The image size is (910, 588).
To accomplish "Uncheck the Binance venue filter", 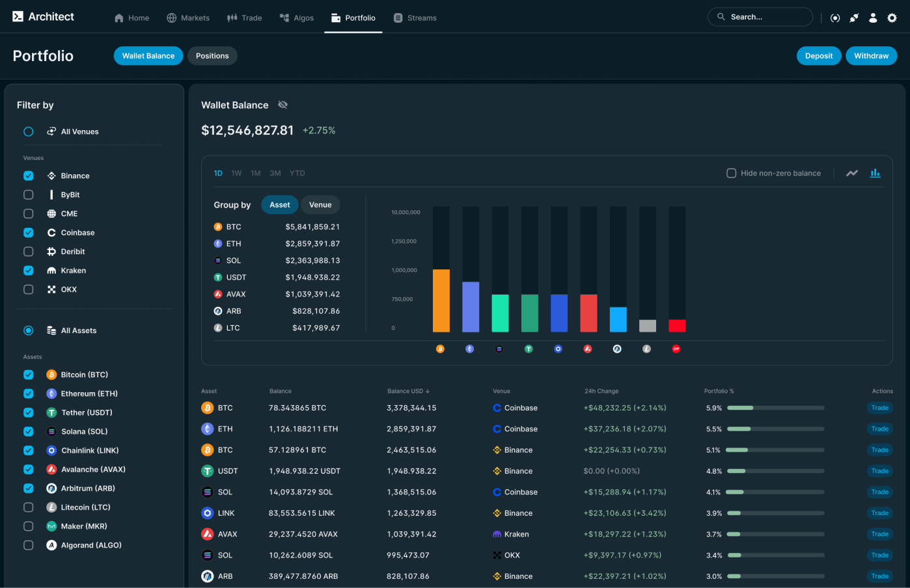I will pyautogui.click(x=28, y=176).
